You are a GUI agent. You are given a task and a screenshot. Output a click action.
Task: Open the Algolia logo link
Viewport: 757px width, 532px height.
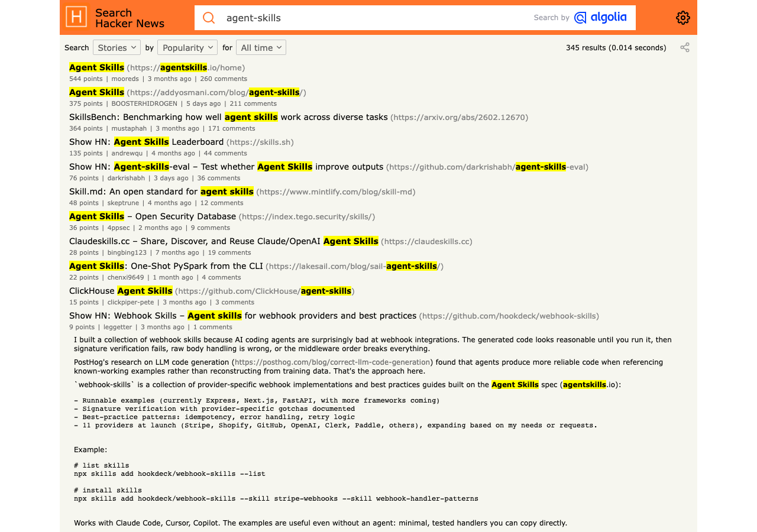pyautogui.click(x=600, y=17)
